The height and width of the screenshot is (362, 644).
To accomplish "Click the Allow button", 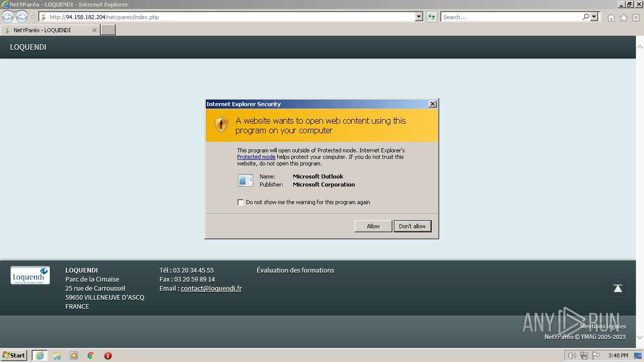I will tap(373, 226).
